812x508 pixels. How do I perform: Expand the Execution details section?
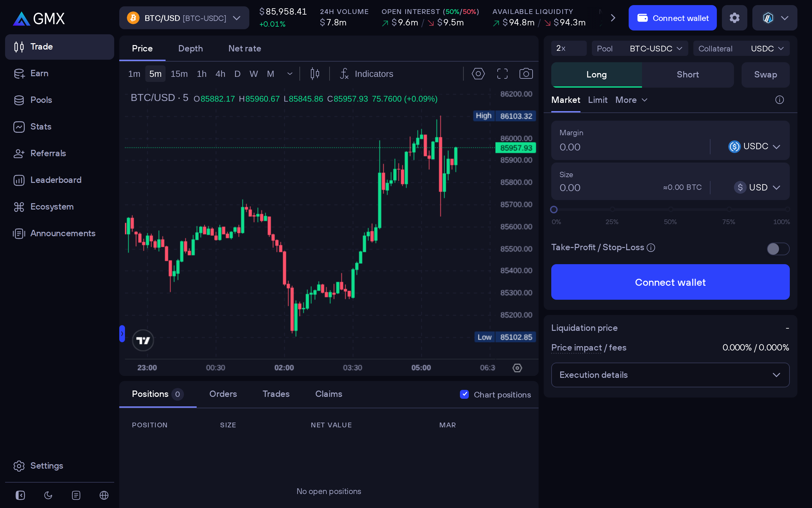point(670,375)
